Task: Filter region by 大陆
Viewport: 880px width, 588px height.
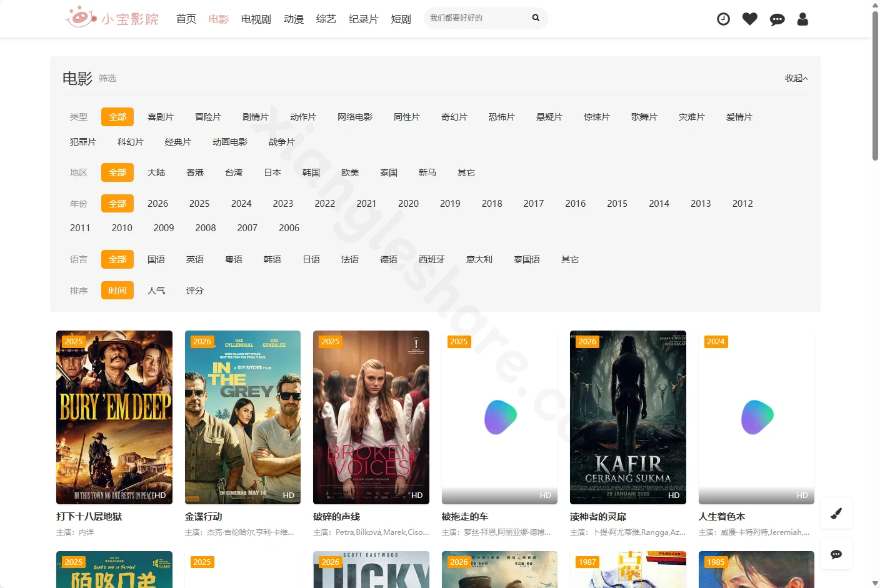Action: click(x=156, y=172)
